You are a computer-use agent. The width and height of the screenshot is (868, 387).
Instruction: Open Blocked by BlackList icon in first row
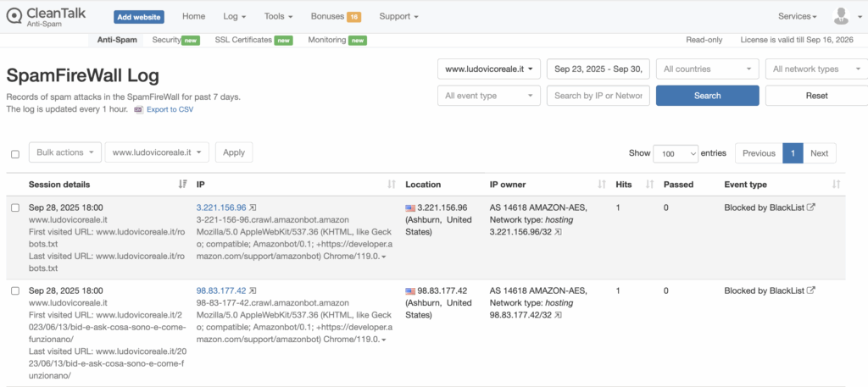pyautogui.click(x=811, y=207)
